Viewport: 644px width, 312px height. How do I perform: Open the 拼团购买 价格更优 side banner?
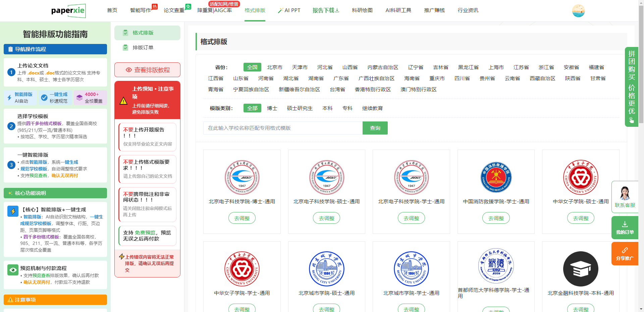(x=632, y=87)
